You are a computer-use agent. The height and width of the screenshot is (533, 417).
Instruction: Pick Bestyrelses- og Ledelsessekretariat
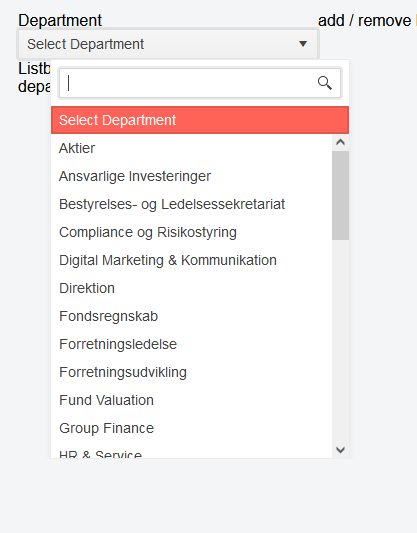(191, 204)
